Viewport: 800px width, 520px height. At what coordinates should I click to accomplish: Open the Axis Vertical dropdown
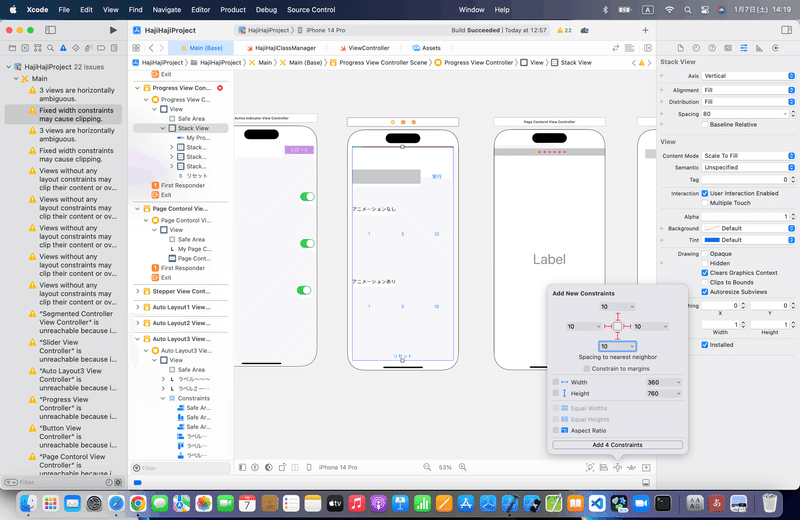[x=748, y=76]
